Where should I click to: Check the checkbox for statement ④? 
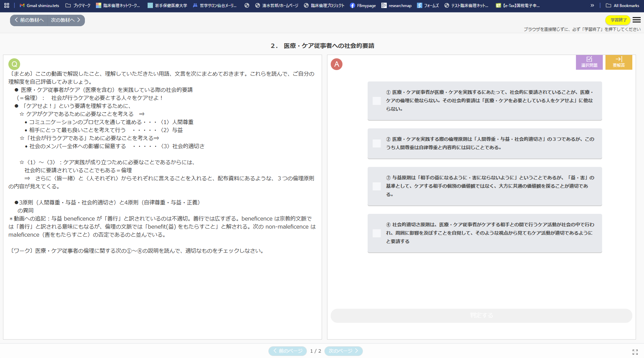click(x=376, y=233)
